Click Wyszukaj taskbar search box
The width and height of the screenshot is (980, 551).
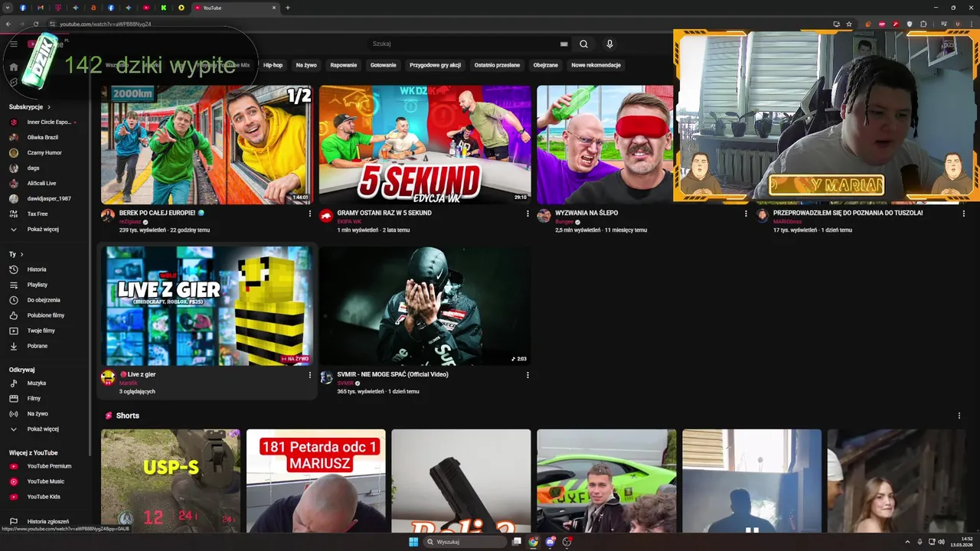tap(466, 542)
